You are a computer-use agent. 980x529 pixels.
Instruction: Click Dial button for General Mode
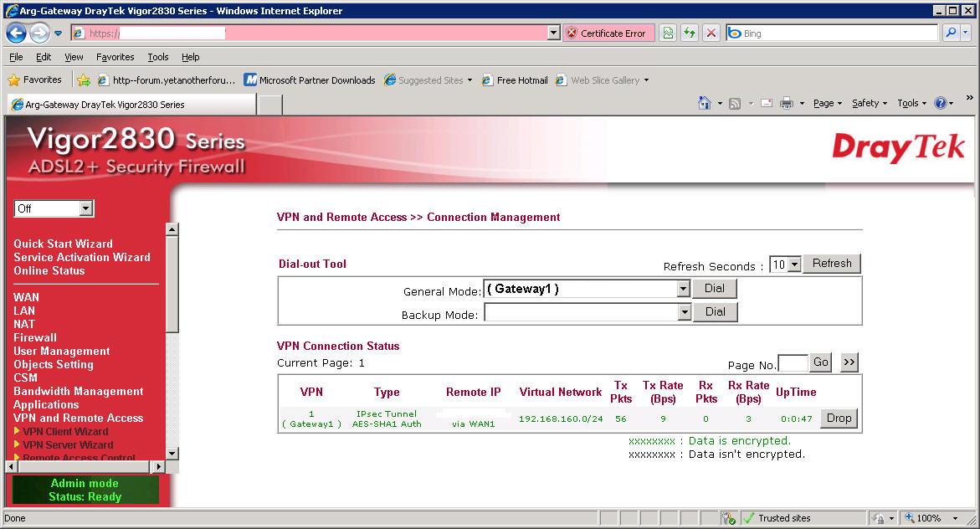(715, 288)
